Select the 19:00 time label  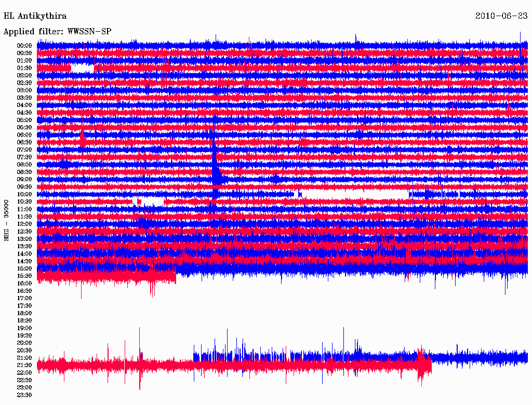(24, 328)
